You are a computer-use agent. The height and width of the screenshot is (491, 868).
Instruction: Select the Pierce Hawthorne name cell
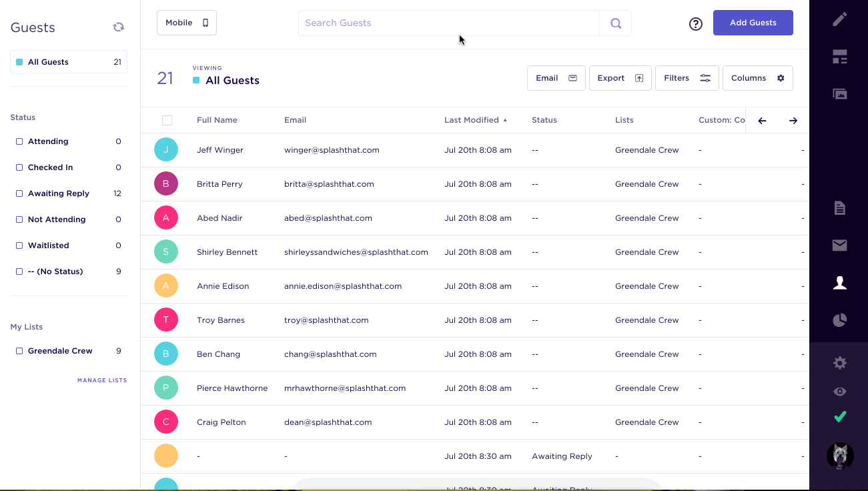pos(232,388)
